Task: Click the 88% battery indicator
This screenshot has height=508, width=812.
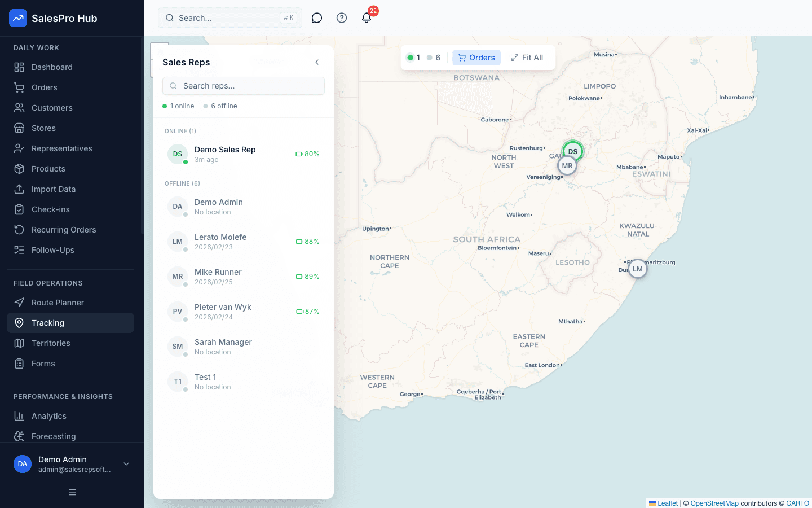Action: click(x=308, y=242)
